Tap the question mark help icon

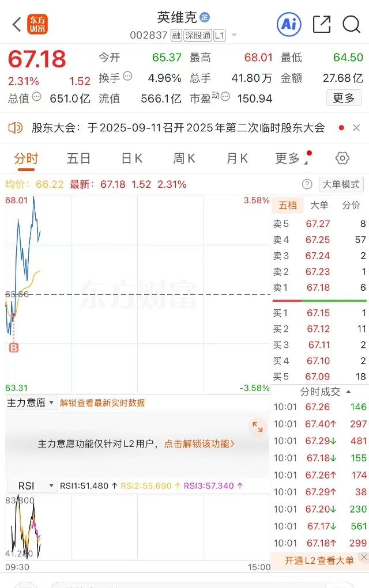pos(307,184)
